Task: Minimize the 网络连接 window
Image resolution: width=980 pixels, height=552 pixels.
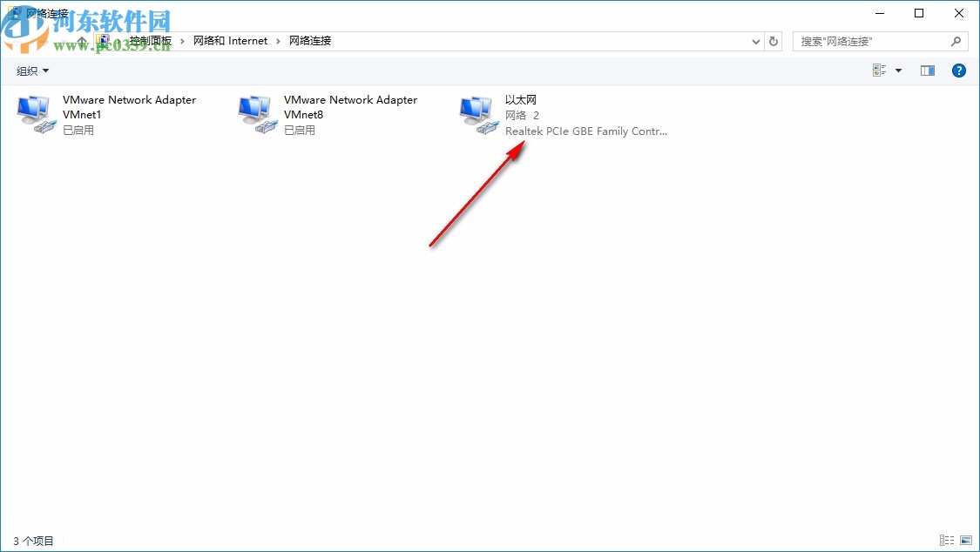Action: click(879, 13)
